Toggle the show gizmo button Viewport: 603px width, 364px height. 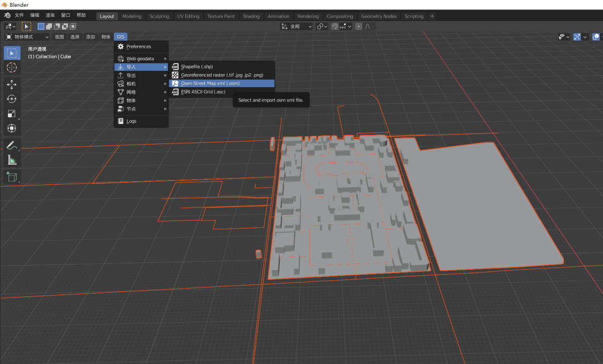point(577,37)
